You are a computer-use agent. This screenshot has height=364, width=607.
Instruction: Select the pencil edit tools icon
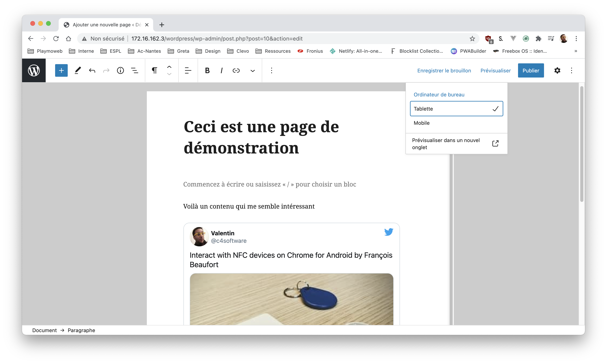tap(78, 71)
